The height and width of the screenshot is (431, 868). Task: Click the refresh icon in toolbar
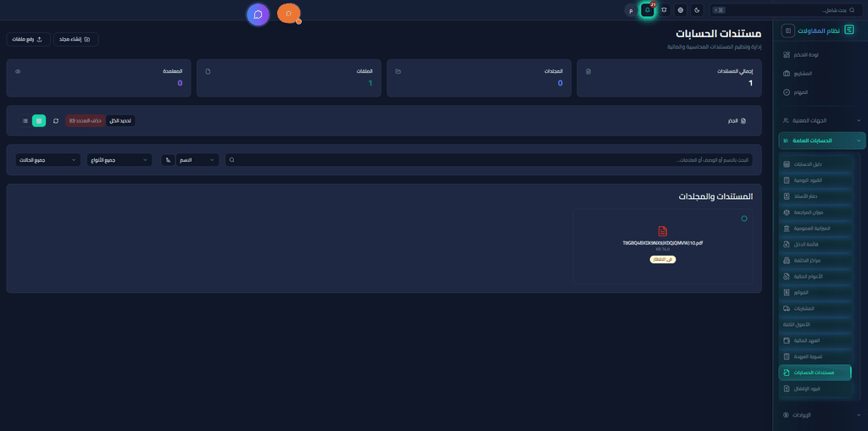tap(56, 120)
